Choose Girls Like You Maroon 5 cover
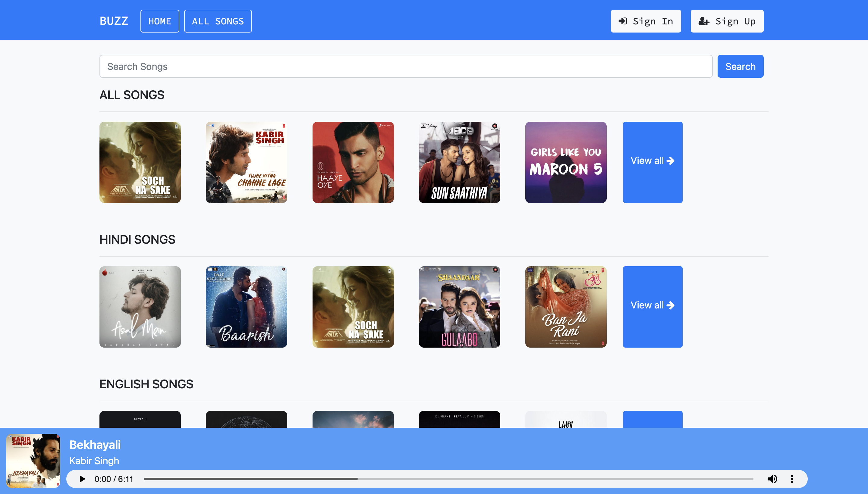 (x=565, y=162)
